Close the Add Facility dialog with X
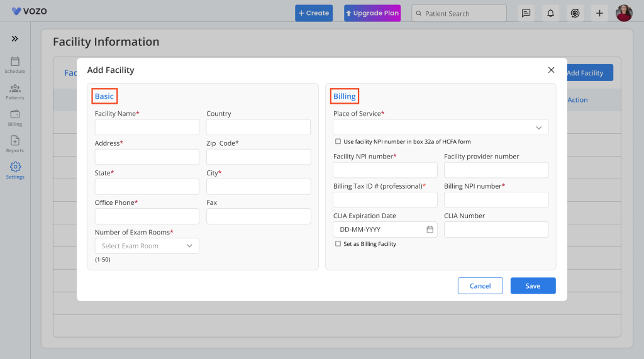The image size is (644, 359). pos(551,70)
